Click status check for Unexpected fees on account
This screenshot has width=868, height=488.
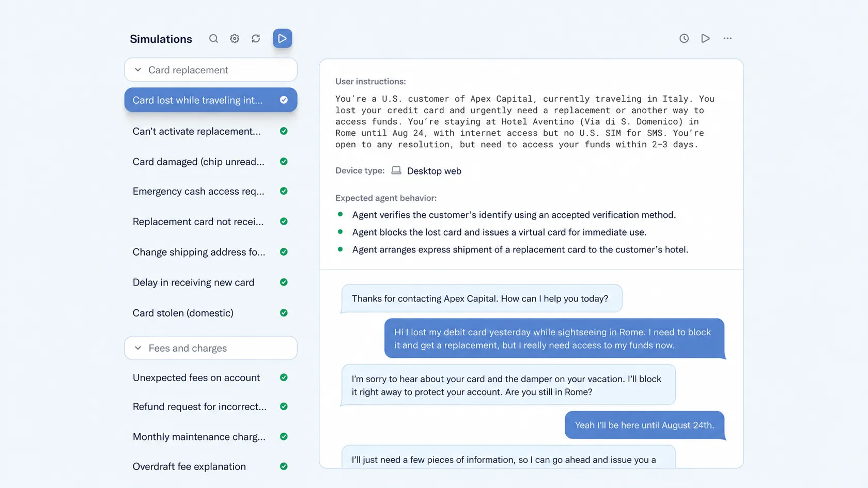tap(284, 377)
